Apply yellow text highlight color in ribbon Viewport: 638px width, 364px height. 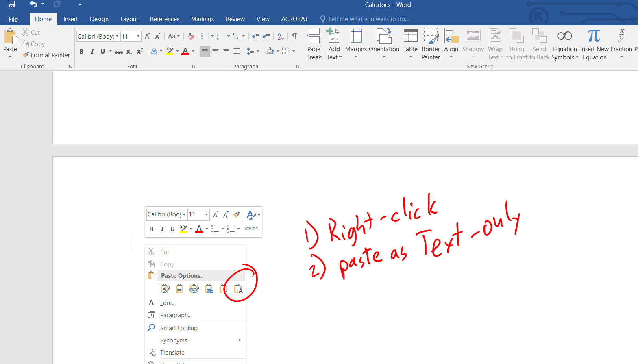click(x=170, y=51)
